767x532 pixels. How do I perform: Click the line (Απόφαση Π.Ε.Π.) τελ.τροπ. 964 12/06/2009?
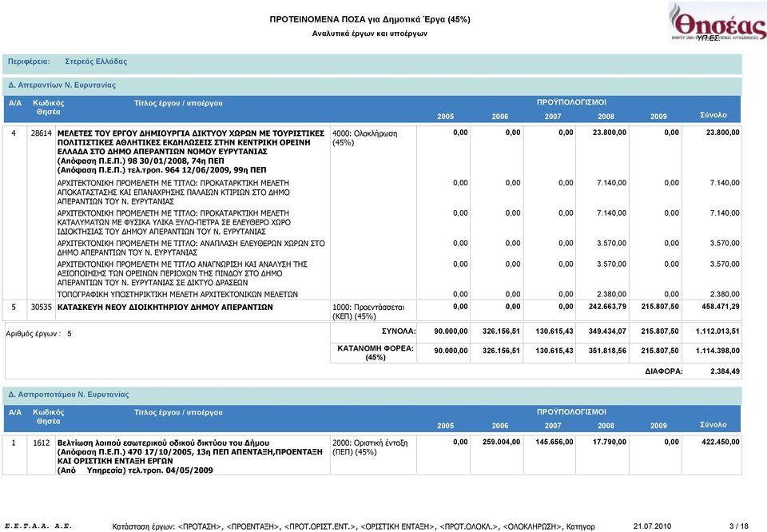coord(162,170)
